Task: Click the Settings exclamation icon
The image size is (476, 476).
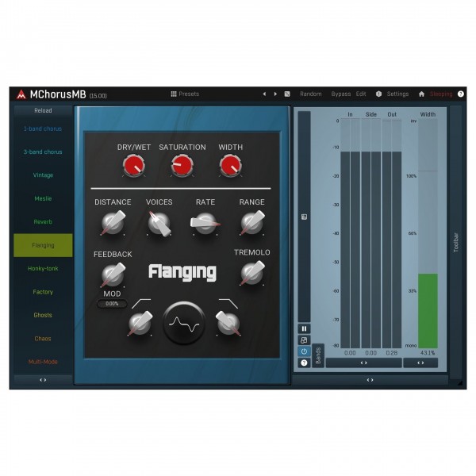Action: click(378, 94)
